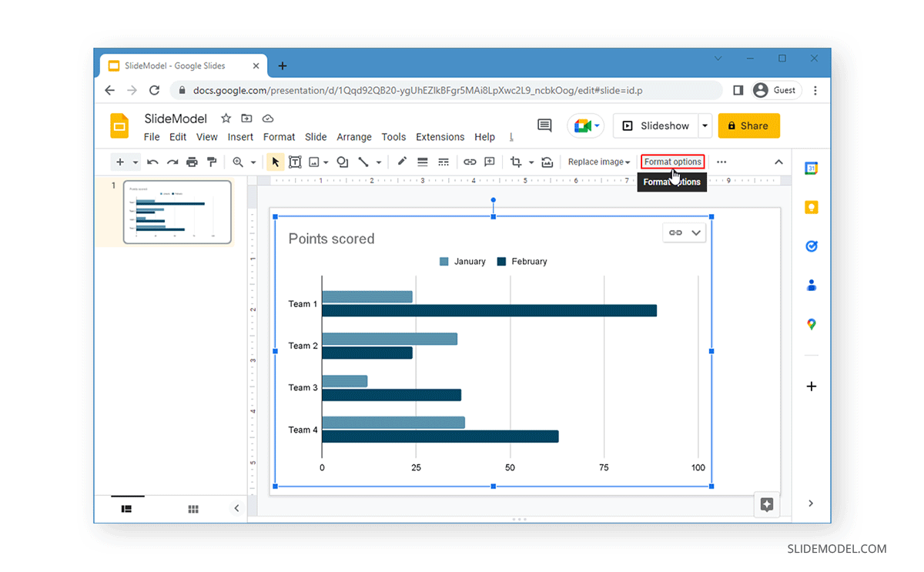Insert link from toolbar
924x572 pixels.
(470, 162)
